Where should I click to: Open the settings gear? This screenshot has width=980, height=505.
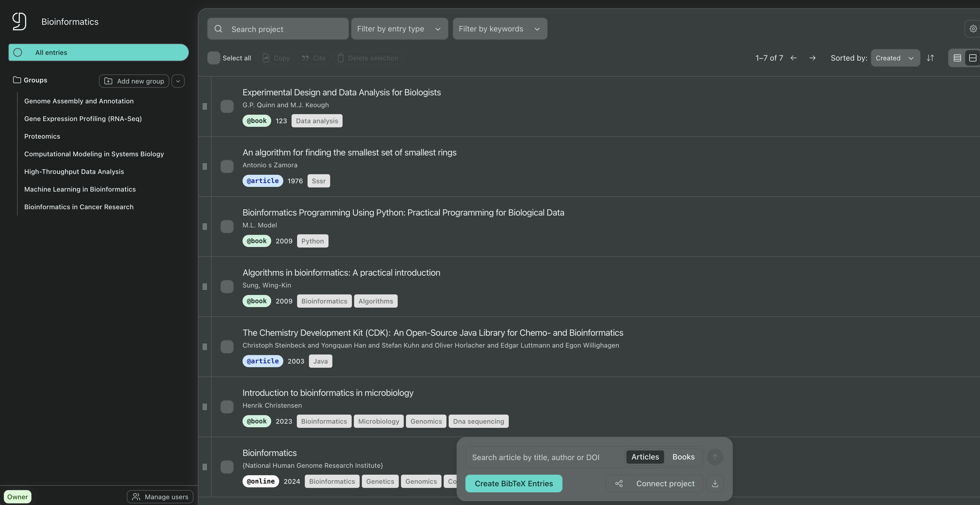[973, 28]
